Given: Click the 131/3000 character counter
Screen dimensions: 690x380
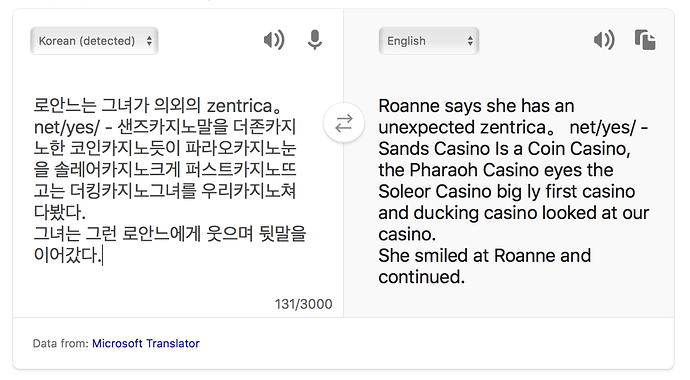Looking at the screenshot, I should pyautogui.click(x=304, y=304).
